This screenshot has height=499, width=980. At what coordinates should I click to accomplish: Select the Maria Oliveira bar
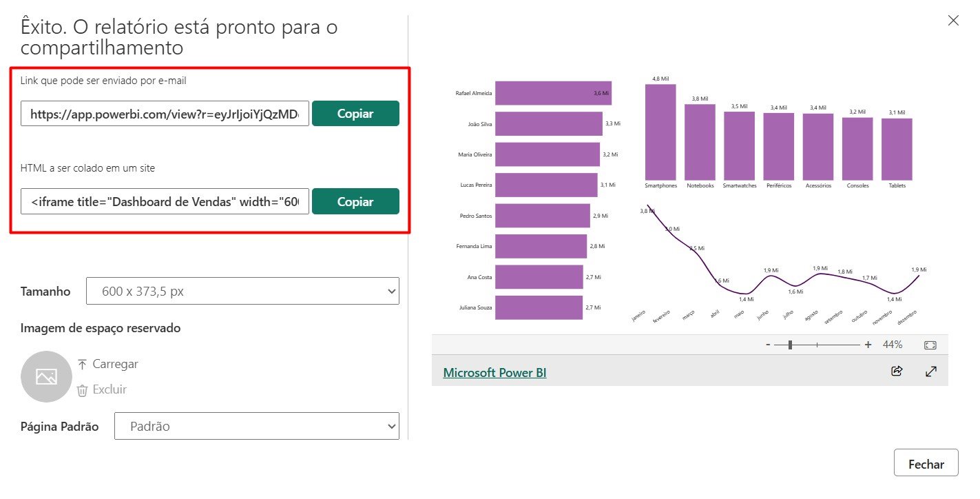[x=548, y=154]
